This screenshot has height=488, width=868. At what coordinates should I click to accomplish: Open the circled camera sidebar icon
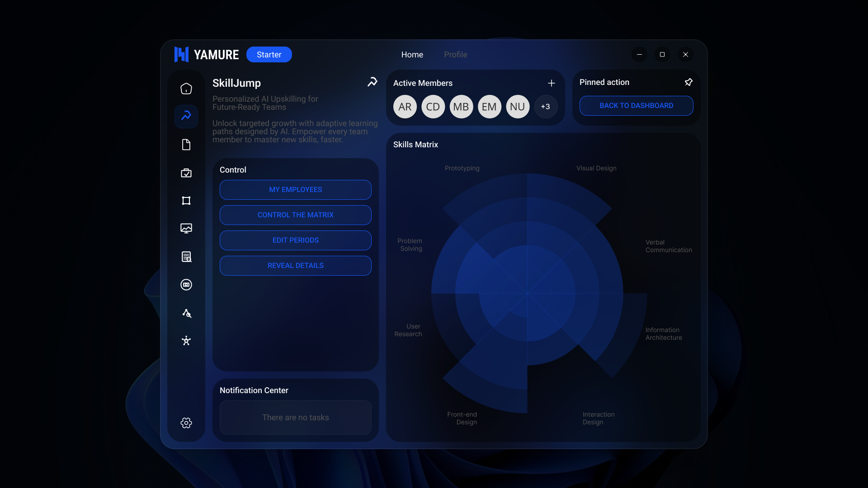point(186,285)
